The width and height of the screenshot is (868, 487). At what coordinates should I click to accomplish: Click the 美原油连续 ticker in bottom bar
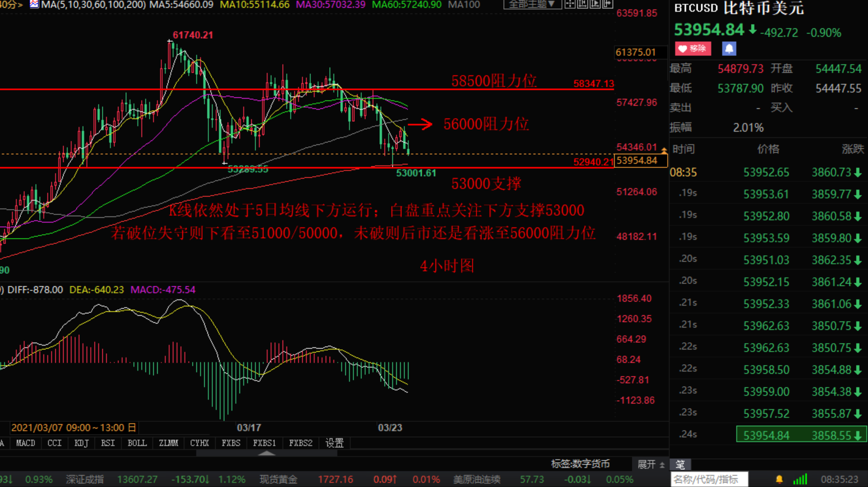[477, 480]
